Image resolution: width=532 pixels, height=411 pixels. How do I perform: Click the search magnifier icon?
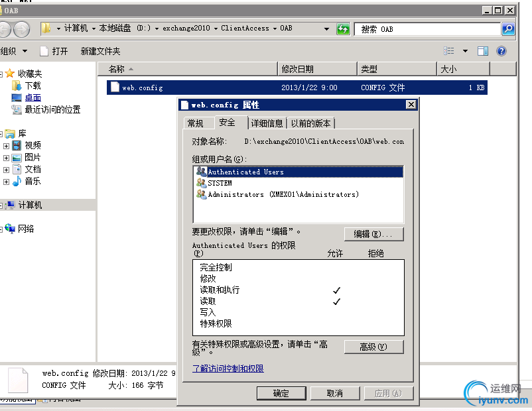[508, 29]
